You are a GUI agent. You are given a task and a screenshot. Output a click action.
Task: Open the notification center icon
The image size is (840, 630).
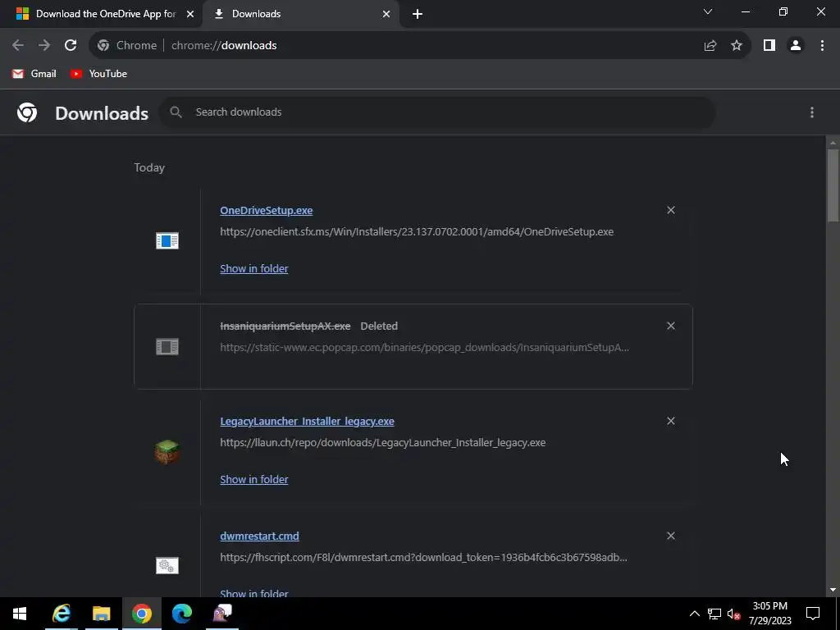pos(813,614)
